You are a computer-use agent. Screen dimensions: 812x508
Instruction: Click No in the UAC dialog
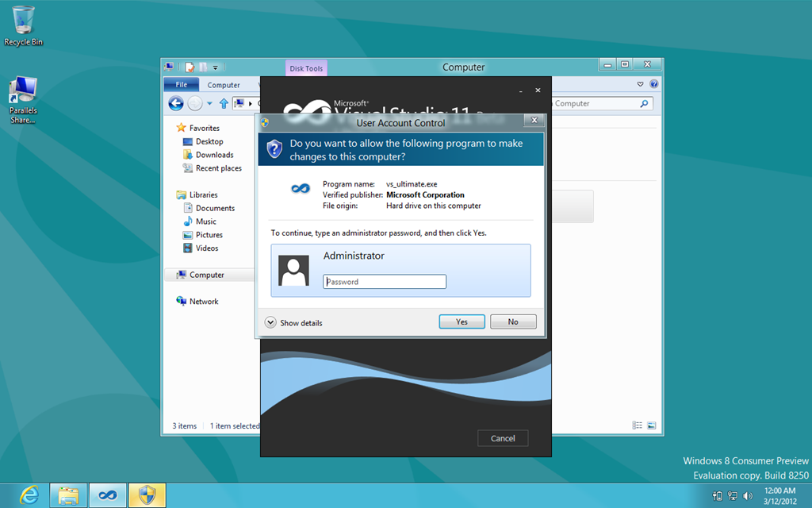point(513,322)
